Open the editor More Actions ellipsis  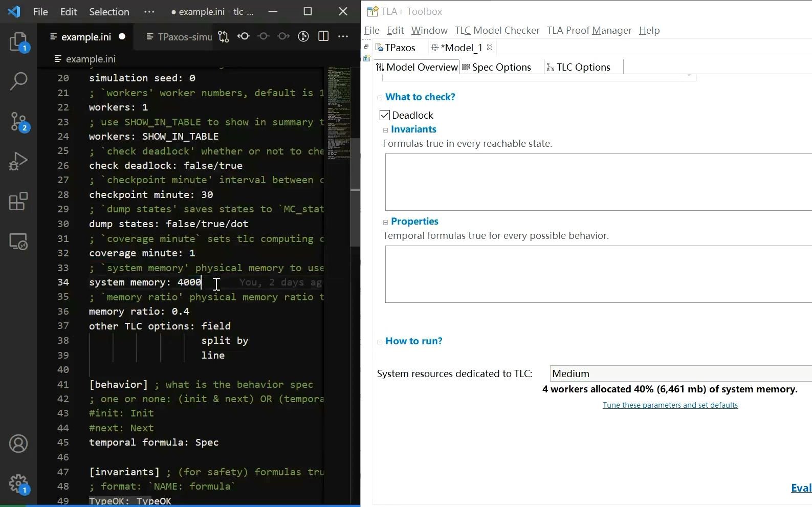tap(343, 36)
